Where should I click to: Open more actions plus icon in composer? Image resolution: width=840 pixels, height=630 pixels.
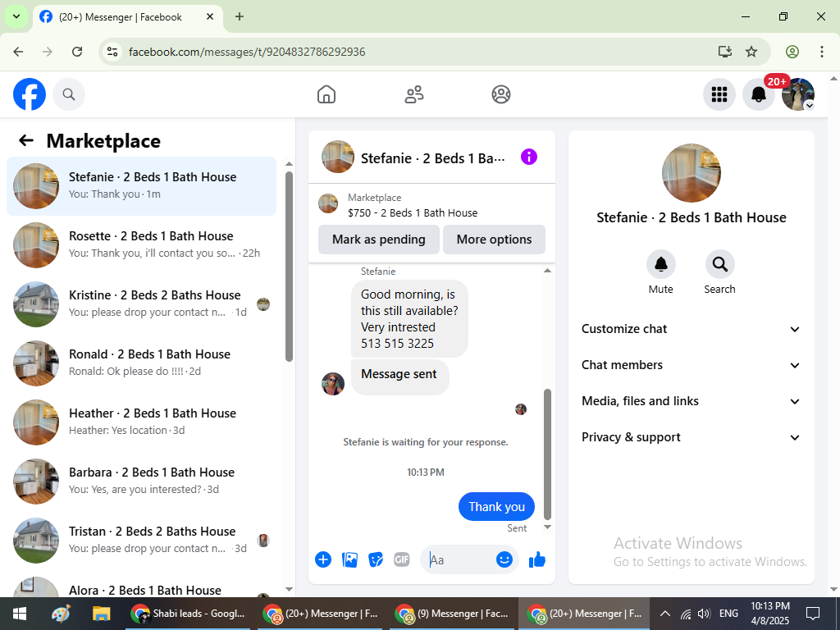(323, 559)
